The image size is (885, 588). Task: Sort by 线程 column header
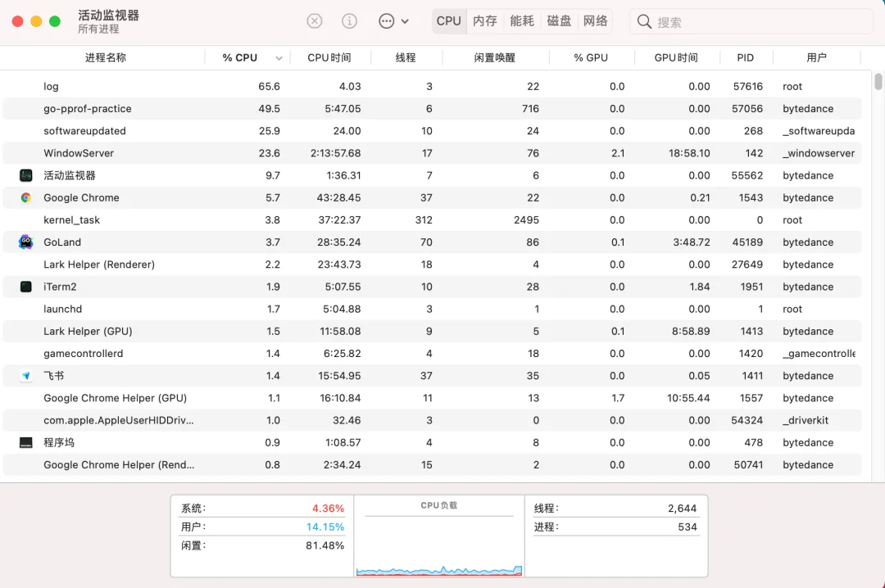click(x=406, y=57)
